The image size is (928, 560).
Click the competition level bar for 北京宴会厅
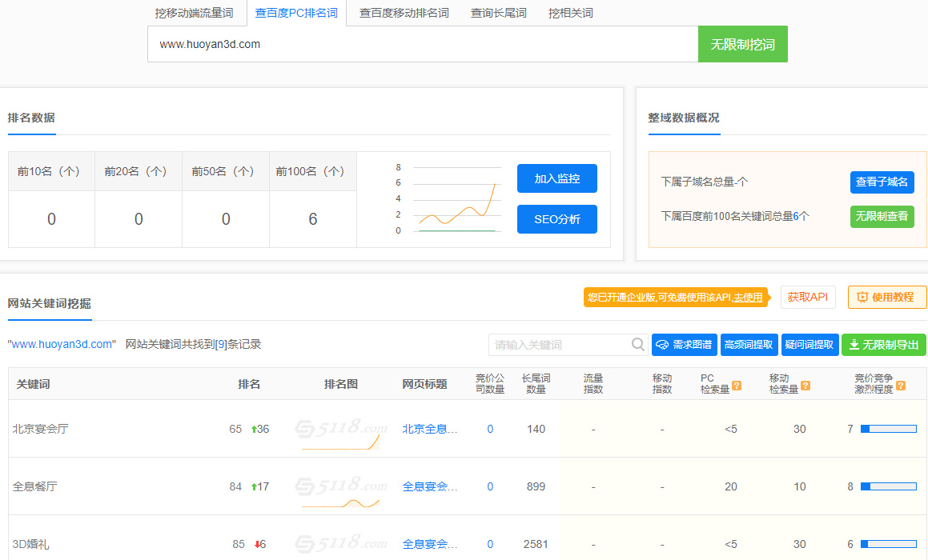tap(888, 429)
